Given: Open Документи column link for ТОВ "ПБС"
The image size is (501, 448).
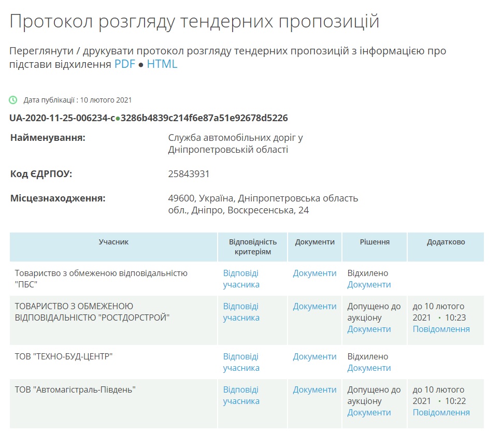Looking at the screenshot, I should [x=314, y=273].
